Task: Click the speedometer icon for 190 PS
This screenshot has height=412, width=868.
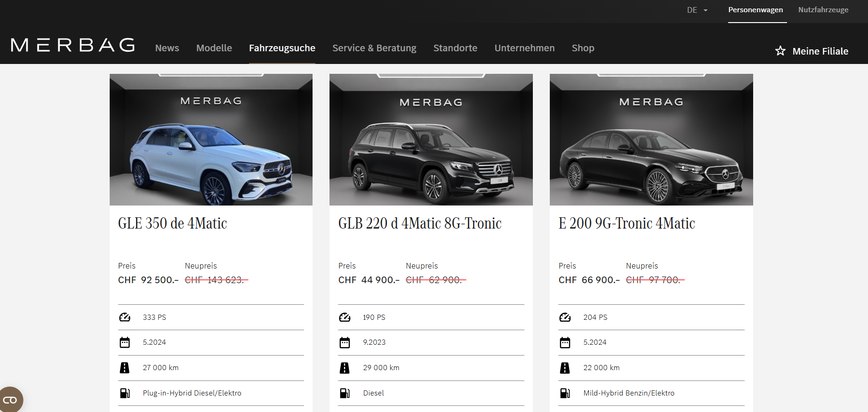Action: click(345, 317)
